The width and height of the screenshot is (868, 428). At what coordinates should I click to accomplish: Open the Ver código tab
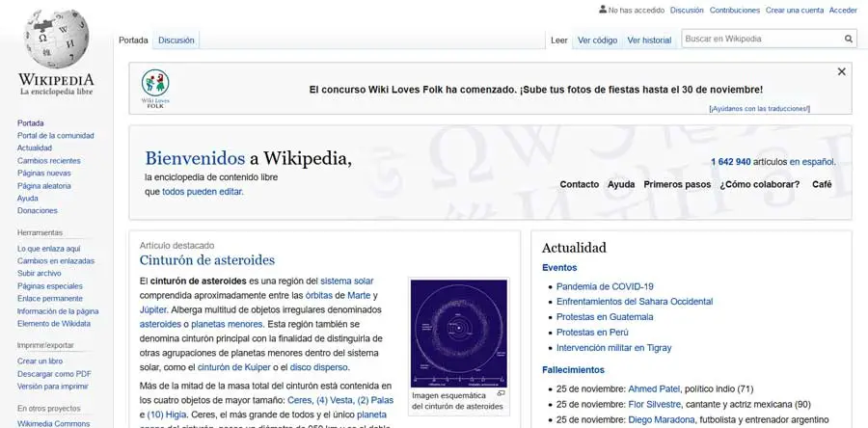pyautogui.click(x=597, y=40)
